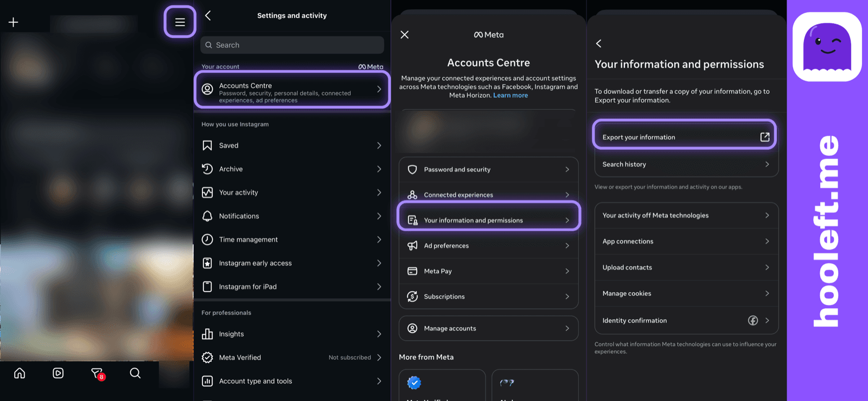The image size is (868, 401).
Task: Open App connections chevron
Action: tap(767, 241)
